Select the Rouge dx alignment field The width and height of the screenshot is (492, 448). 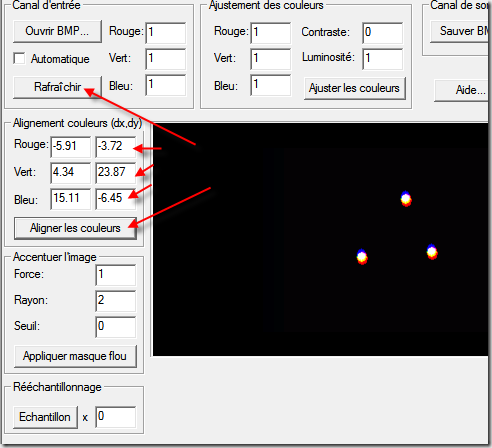(x=70, y=147)
